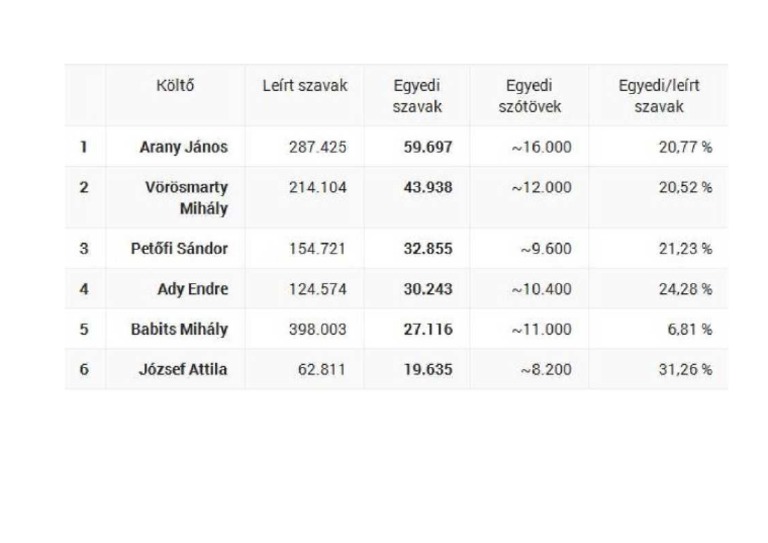Click the ~12.000 szótövek cell
Screen dimensions: 768x543
tap(541, 187)
